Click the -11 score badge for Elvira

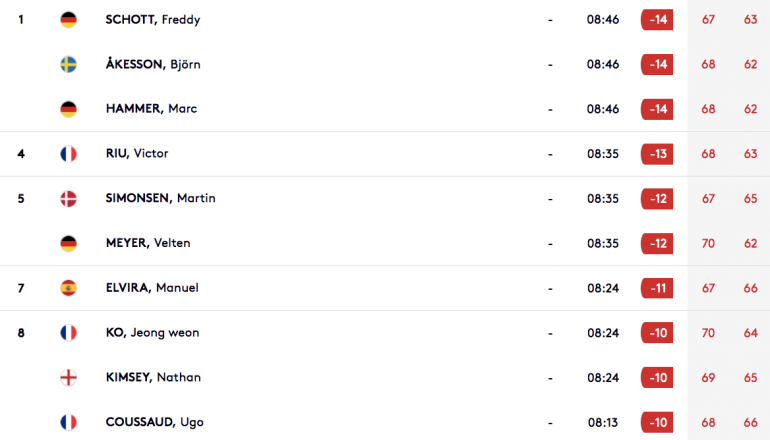pos(657,288)
